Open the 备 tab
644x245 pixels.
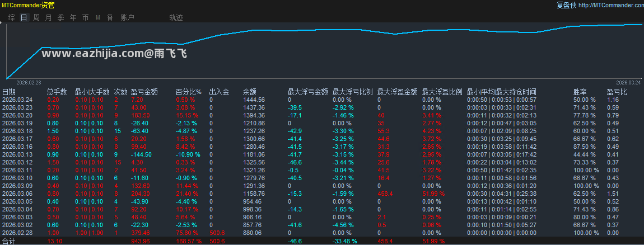[110, 18]
